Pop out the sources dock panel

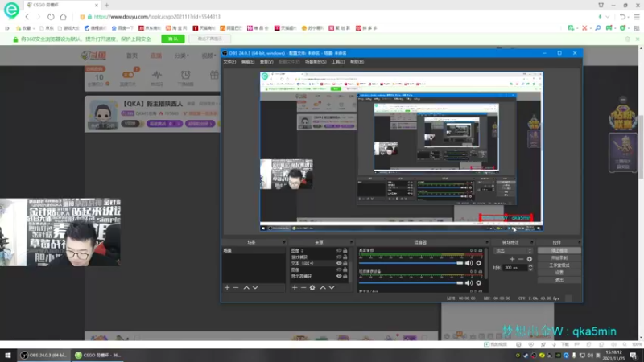click(351, 242)
